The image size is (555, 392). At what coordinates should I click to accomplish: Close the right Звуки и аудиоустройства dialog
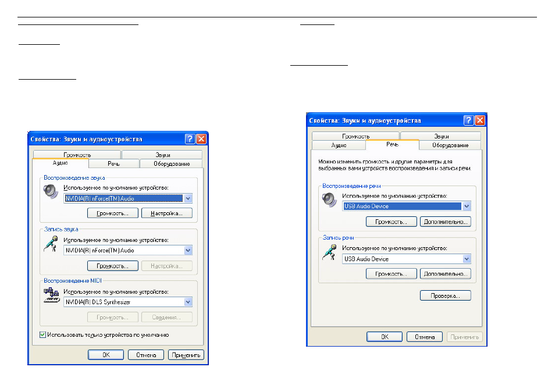[x=480, y=120]
